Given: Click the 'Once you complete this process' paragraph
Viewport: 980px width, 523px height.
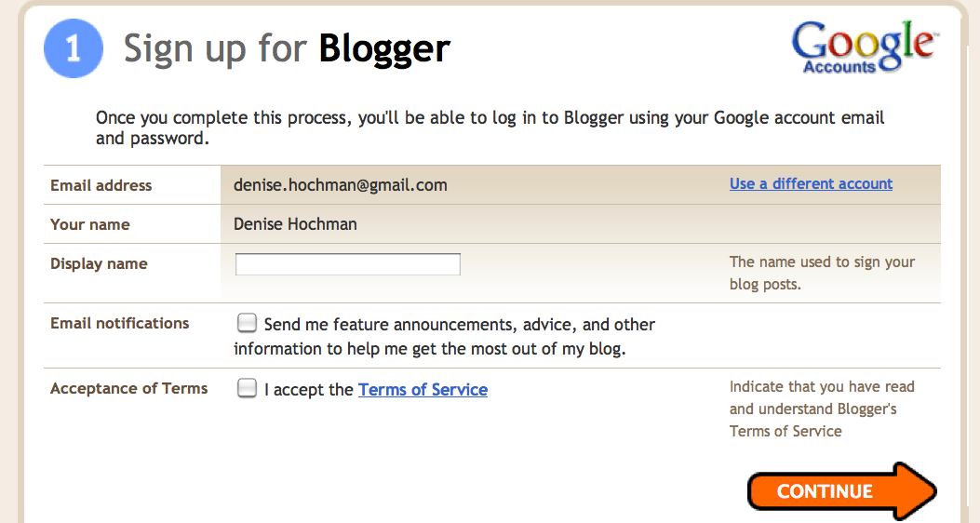Looking at the screenshot, I should click(x=490, y=127).
